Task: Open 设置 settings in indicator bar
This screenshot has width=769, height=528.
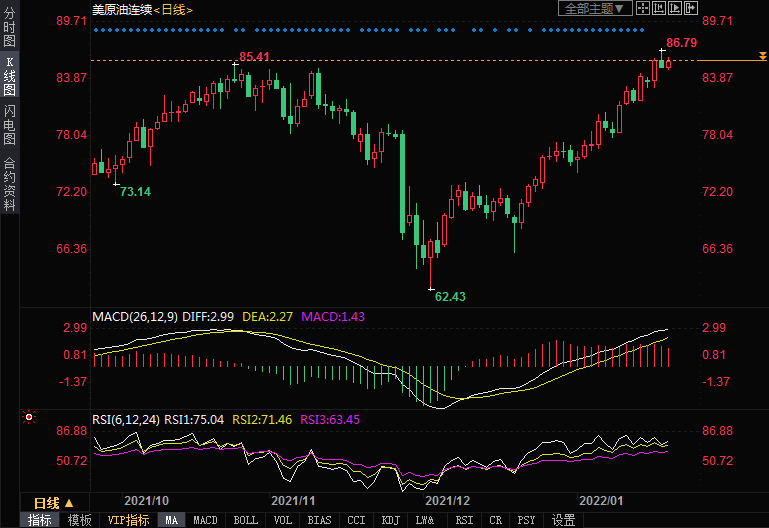Action: pos(563,520)
